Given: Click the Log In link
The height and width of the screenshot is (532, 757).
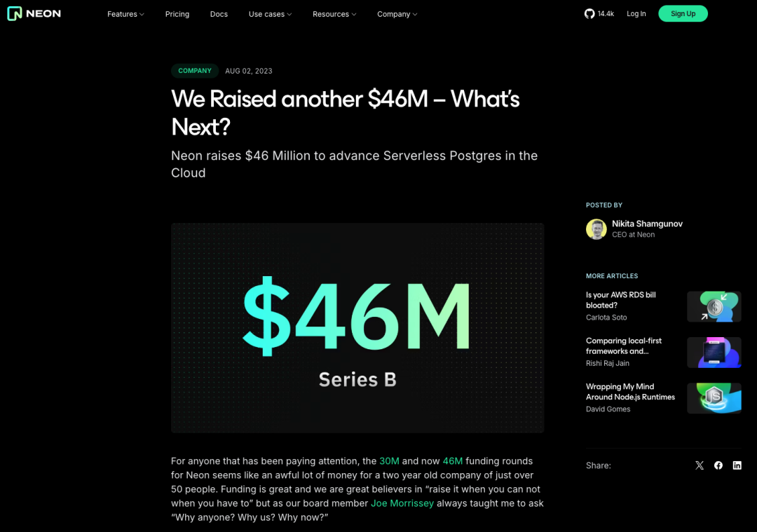Looking at the screenshot, I should click(636, 14).
